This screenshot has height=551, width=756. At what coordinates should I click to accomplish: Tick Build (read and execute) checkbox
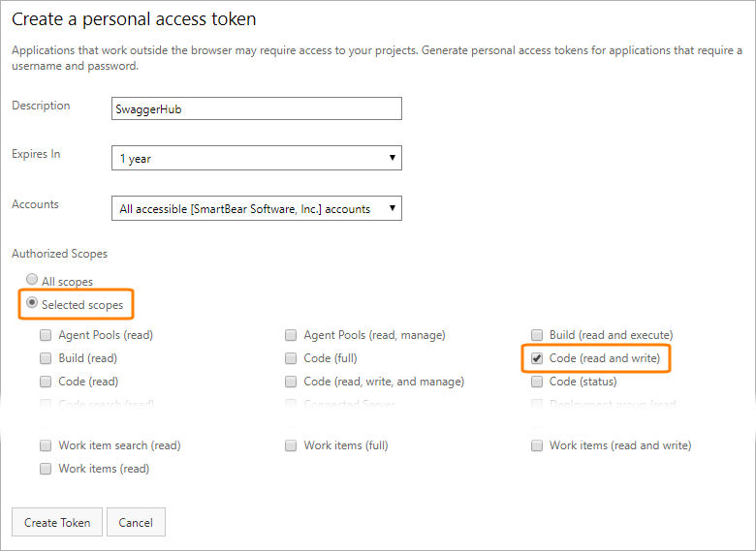[537, 335]
